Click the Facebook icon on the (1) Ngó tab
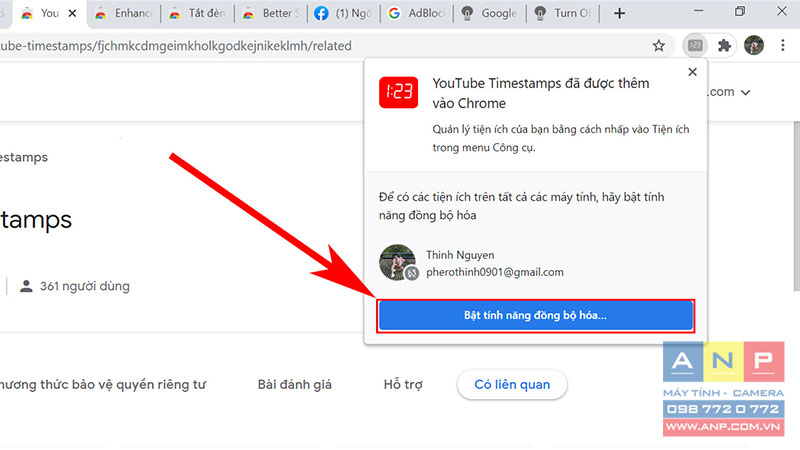 tap(321, 13)
